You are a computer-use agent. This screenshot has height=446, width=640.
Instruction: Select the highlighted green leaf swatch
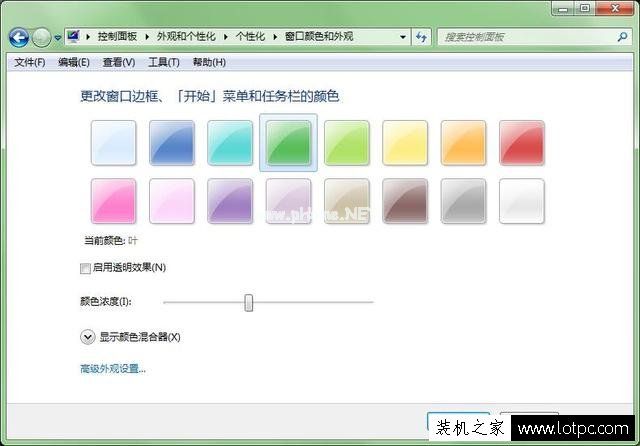[289, 142]
